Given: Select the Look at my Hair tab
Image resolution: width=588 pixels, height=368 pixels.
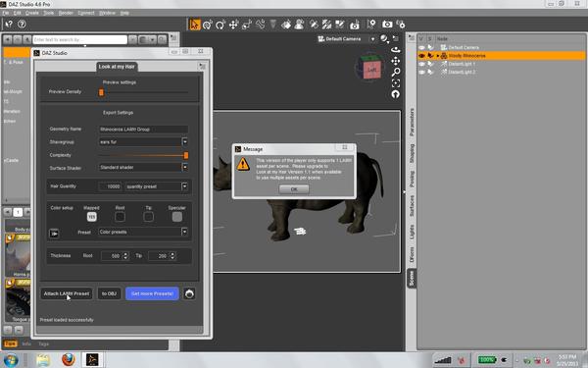Looking at the screenshot, I should pos(117,67).
